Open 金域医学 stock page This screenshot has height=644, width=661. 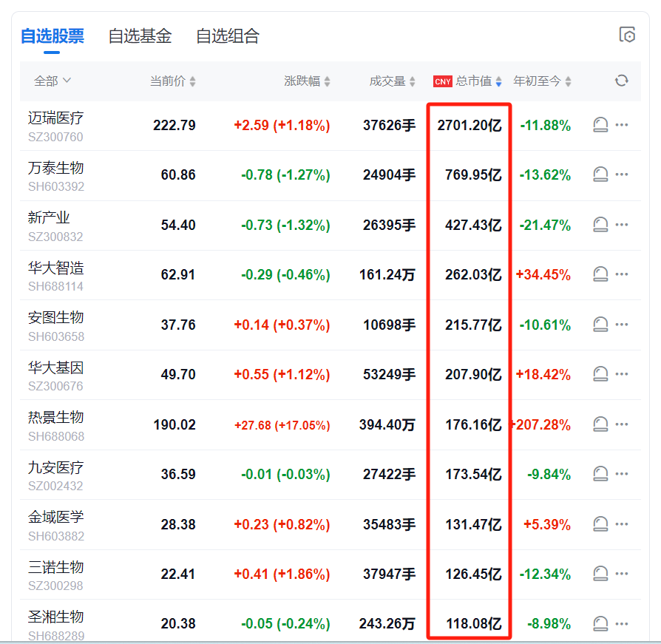(55, 518)
